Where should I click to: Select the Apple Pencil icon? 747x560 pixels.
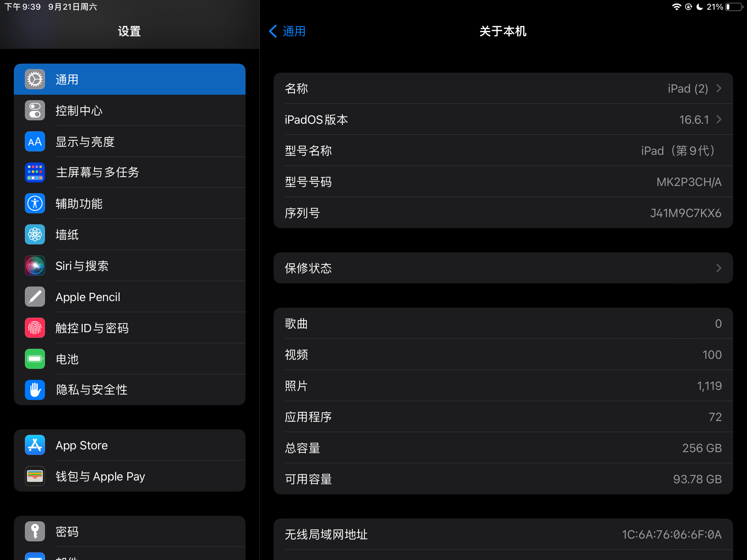pos(35,297)
